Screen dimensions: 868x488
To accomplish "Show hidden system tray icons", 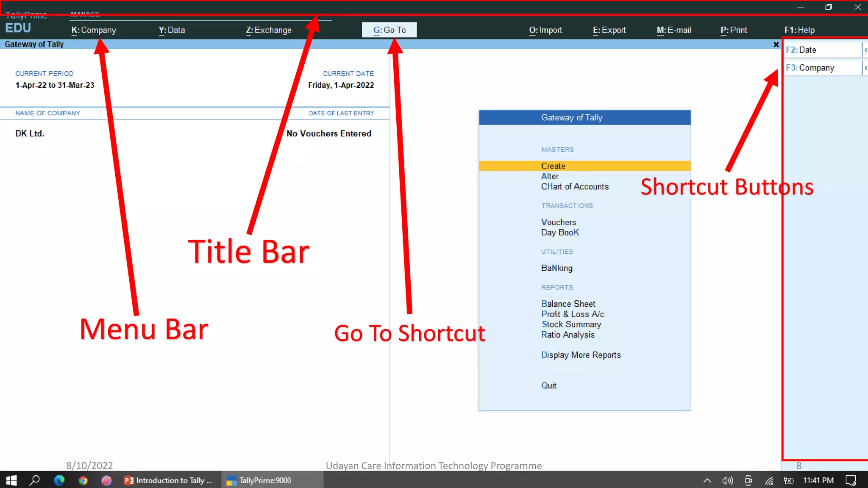I will click(707, 480).
